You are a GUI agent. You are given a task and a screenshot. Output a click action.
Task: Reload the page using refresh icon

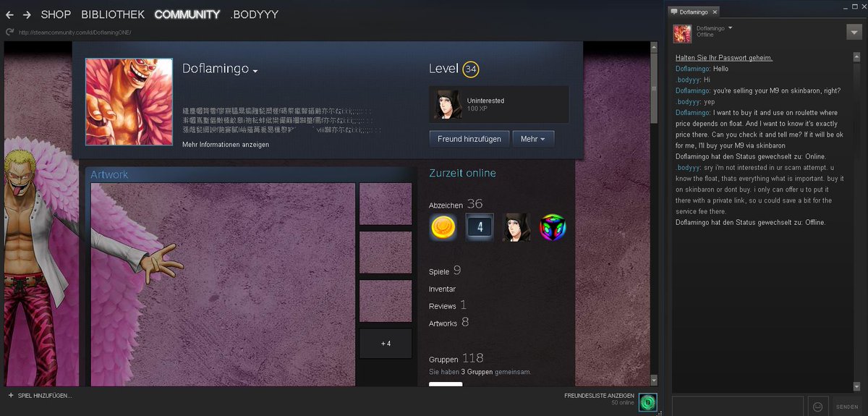[x=9, y=32]
